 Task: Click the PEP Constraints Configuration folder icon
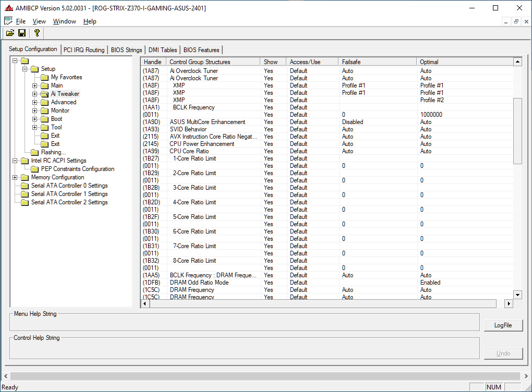pos(34,169)
